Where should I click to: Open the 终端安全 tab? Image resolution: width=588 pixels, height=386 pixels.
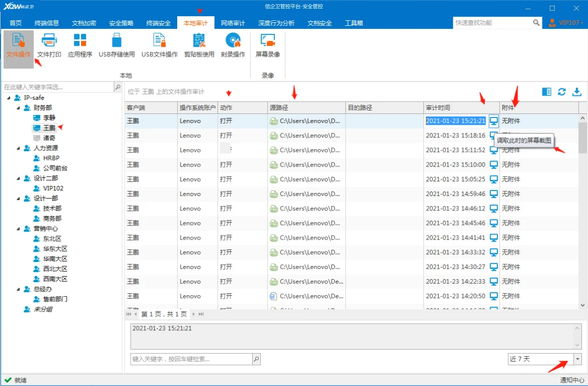(158, 23)
